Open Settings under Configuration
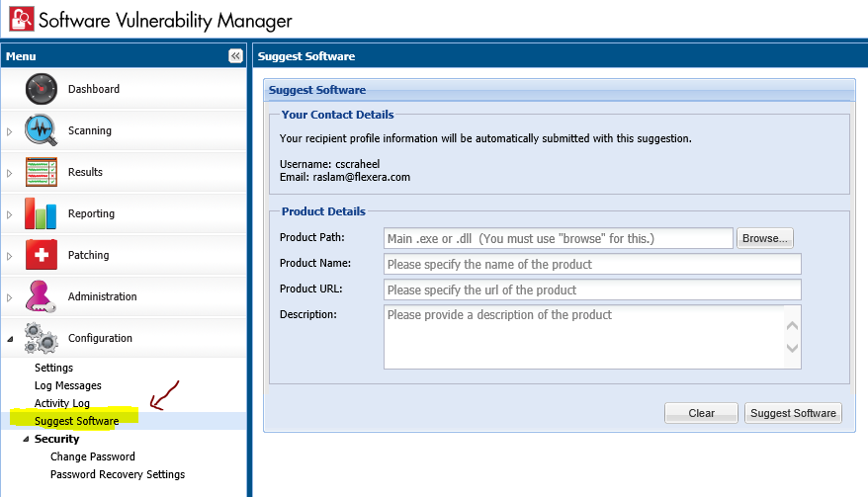Viewport: 868px width, 497px height. tap(53, 368)
